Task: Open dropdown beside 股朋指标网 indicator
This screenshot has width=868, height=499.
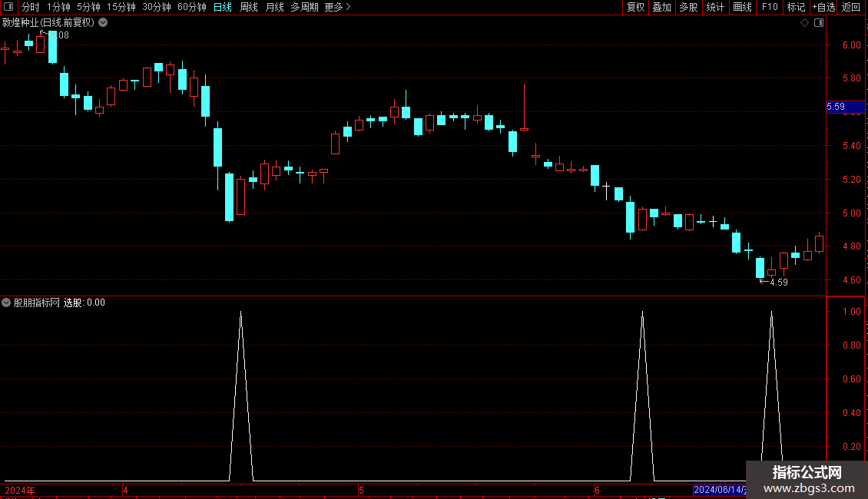Action: (x=6, y=302)
